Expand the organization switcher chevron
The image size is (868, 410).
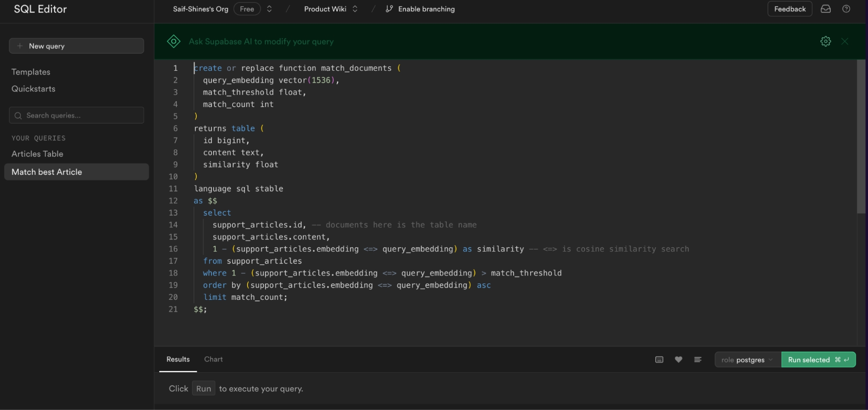pos(269,9)
